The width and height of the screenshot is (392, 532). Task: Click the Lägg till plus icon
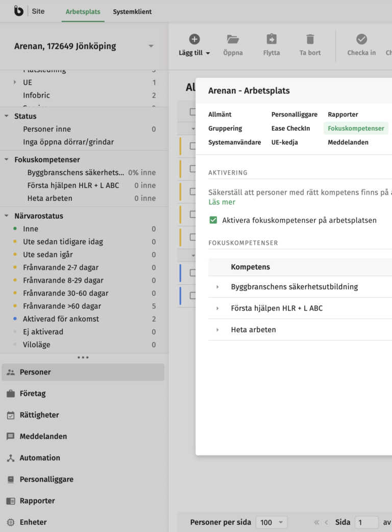tap(194, 39)
